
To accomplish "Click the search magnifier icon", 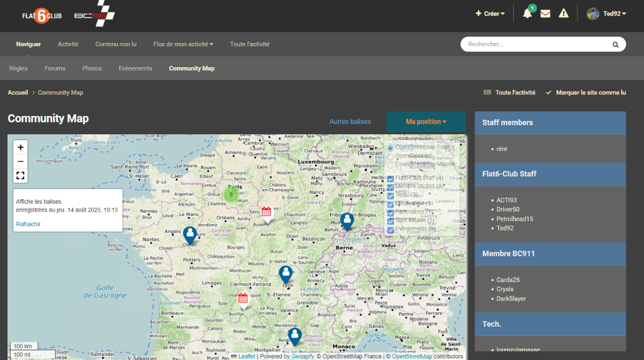I will (615, 45).
